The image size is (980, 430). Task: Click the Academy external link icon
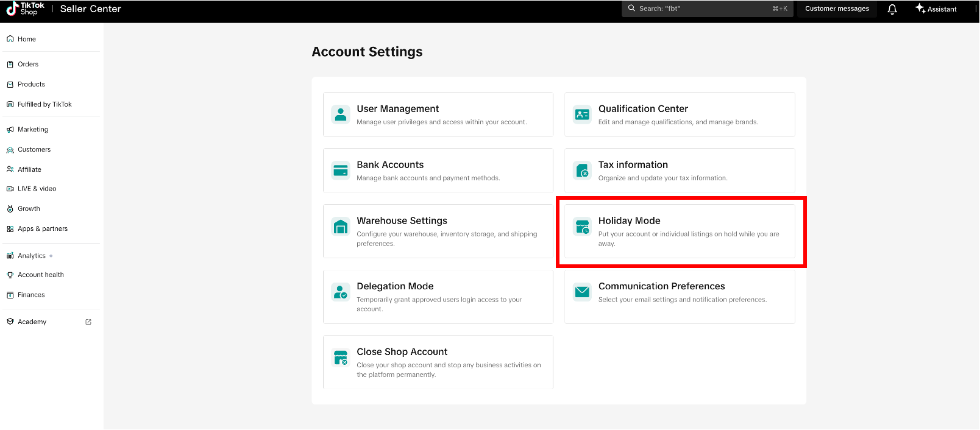88,322
